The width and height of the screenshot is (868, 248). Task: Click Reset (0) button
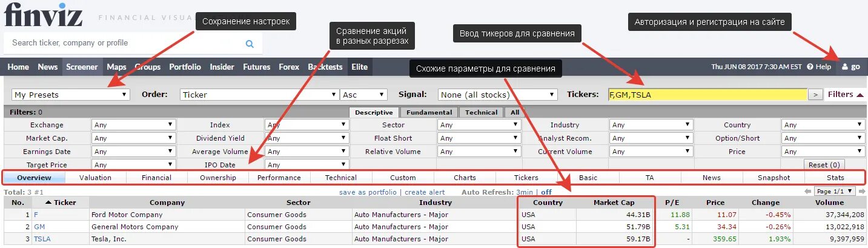[x=824, y=165]
